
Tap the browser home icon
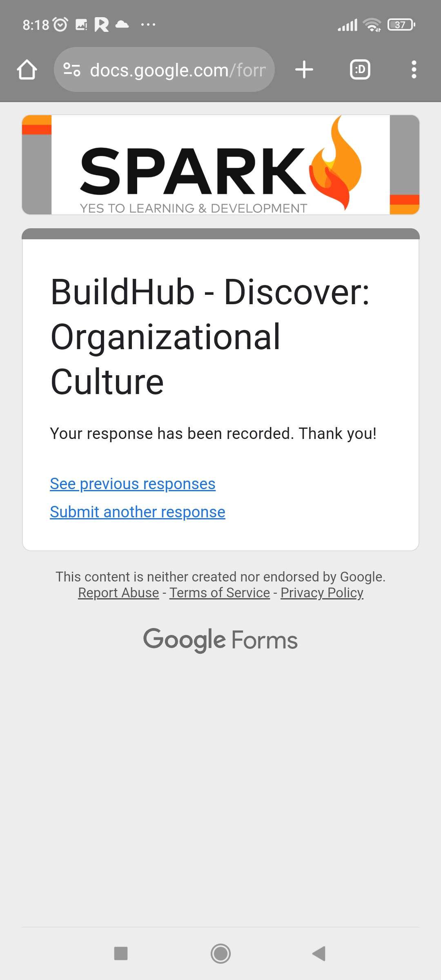27,69
